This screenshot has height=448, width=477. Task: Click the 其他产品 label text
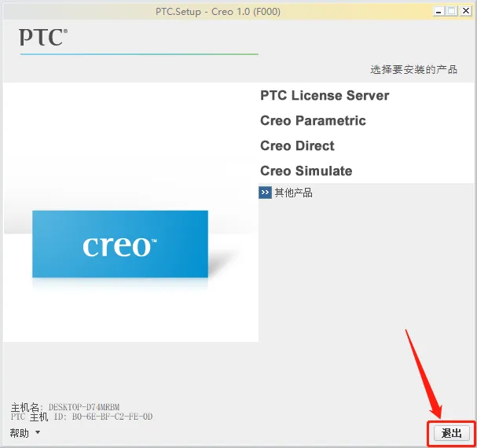[x=293, y=193]
